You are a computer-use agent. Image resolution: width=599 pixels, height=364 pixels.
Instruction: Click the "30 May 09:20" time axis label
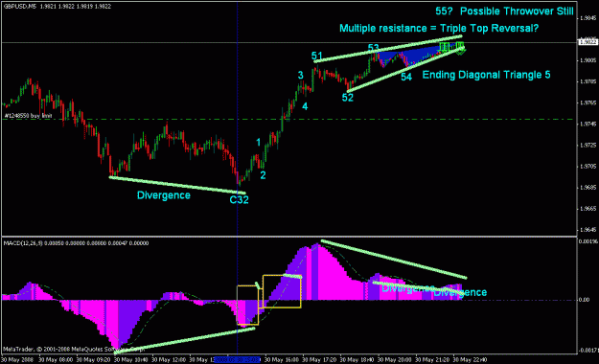coord(94,360)
